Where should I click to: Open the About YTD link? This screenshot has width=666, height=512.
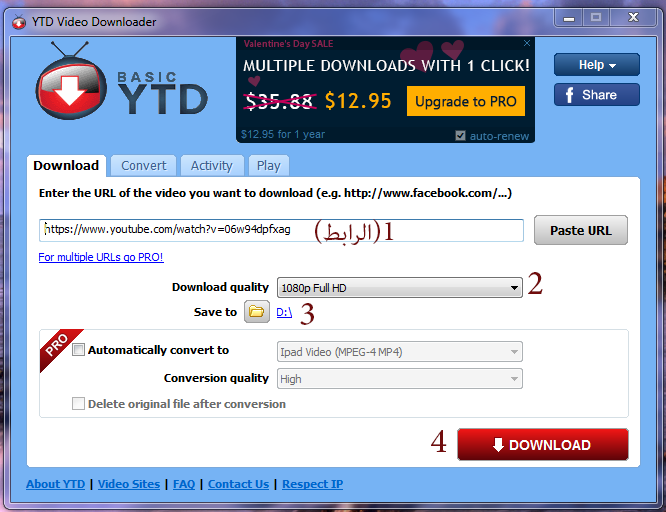pyautogui.click(x=56, y=484)
